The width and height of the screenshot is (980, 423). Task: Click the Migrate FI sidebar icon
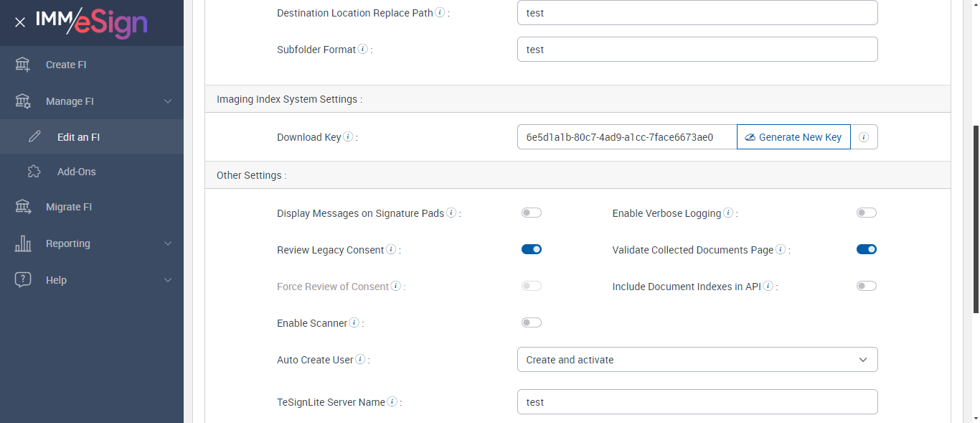coord(23,207)
